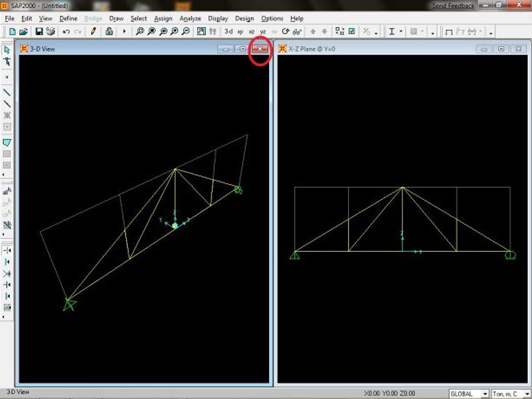Click the Save floppy disk icon
This screenshot has height=399, width=532.
tap(39, 31)
